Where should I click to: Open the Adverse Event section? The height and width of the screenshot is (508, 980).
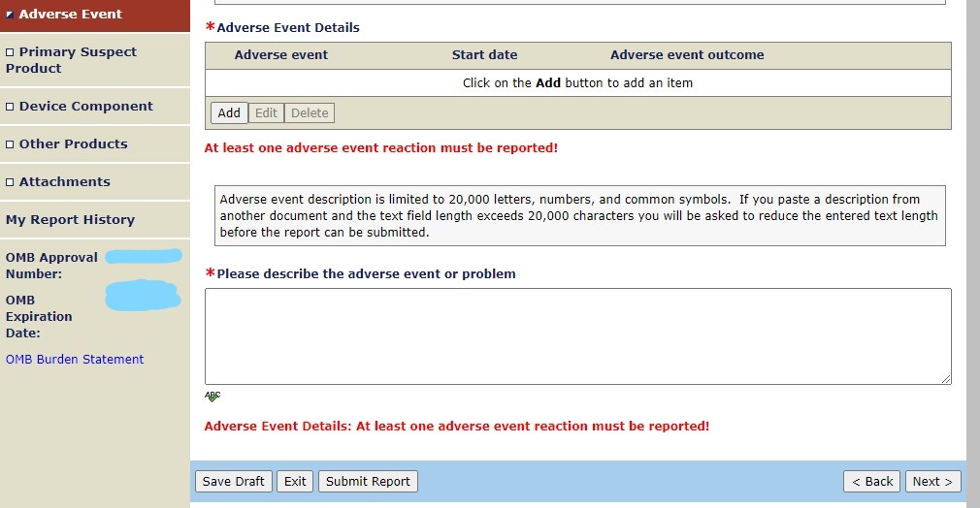70,15
